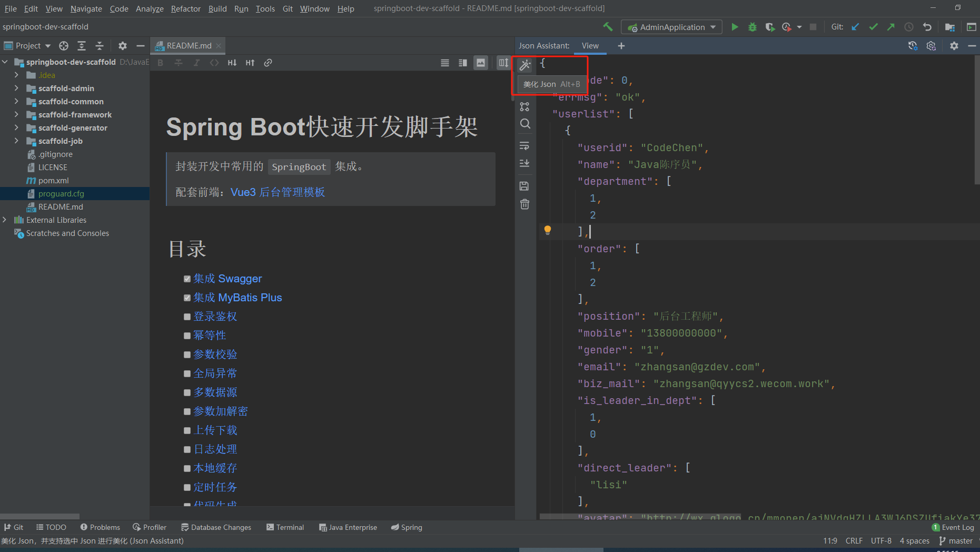
Task: Click CRLF line separator in status bar
Action: 854,541
